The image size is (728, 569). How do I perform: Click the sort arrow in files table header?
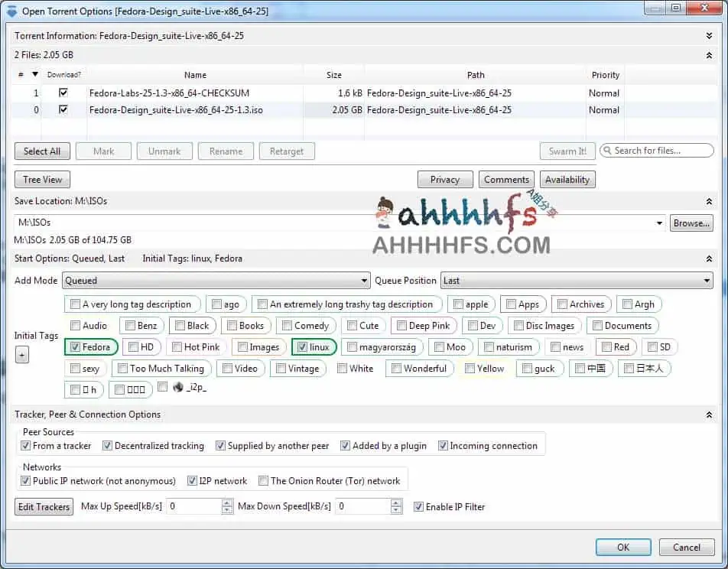point(34,75)
